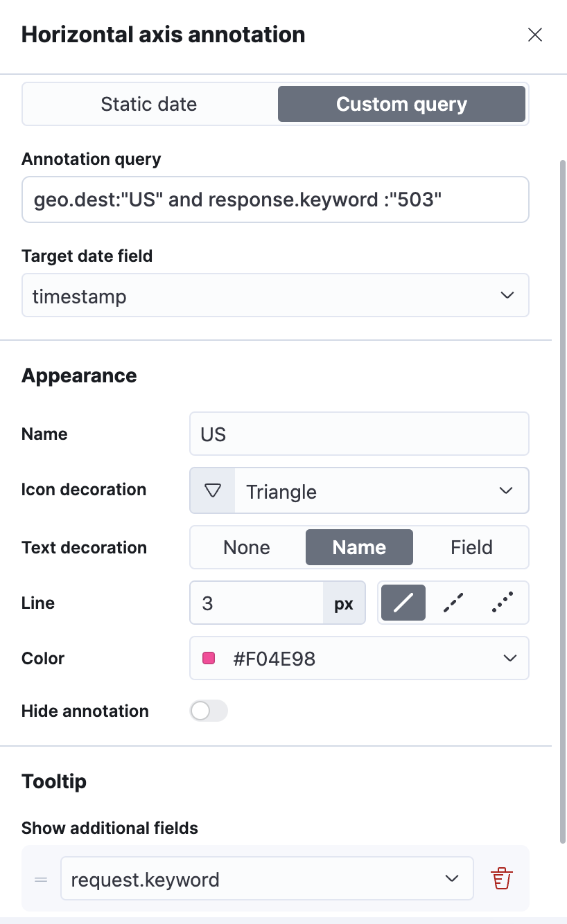Click the drag handle beside request.keyword
567x924 pixels.
pos(41,879)
